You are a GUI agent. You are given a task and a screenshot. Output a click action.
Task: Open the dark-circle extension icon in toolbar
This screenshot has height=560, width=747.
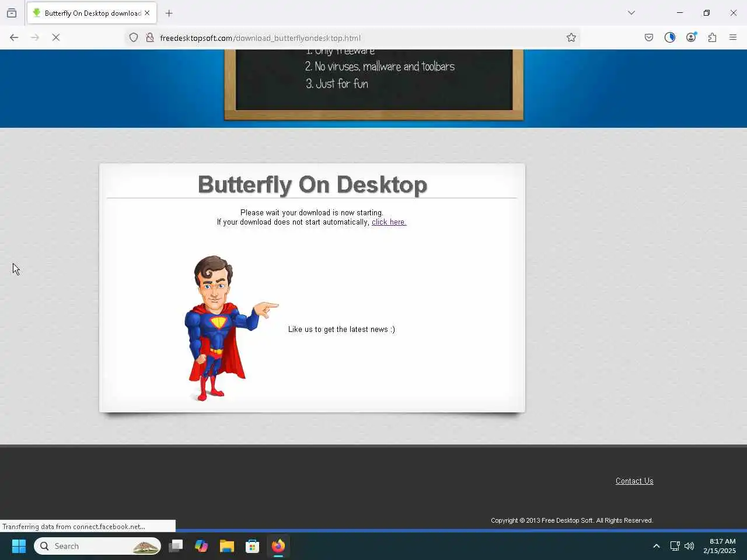coord(670,37)
